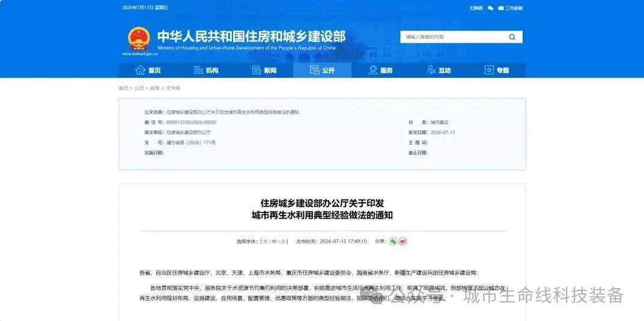The image size is (644, 321).
Task: Set font size to 小
Action: pyautogui.click(x=283, y=241)
